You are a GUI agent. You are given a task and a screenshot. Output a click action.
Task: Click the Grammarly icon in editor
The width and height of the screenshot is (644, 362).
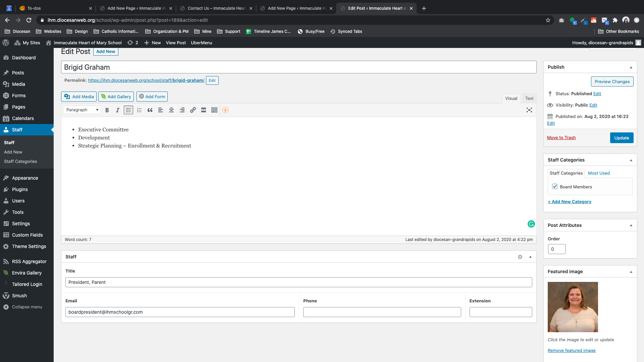[531, 224]
